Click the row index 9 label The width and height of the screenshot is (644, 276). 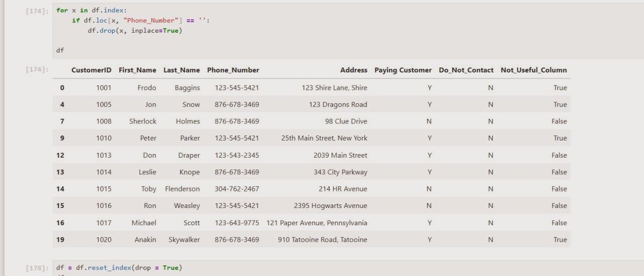62,138
